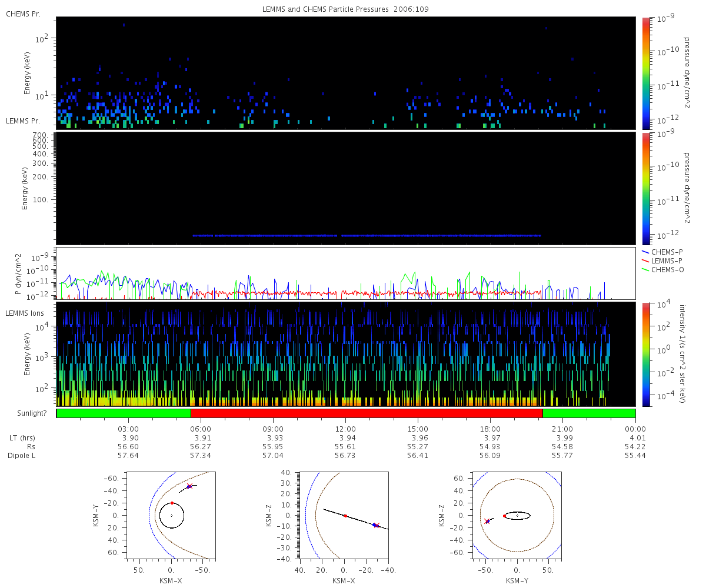Click the blue spacecraft marker in KSM-X/KSM-Z plot
This screenshot has height=588, width=706.
point(374,524)
